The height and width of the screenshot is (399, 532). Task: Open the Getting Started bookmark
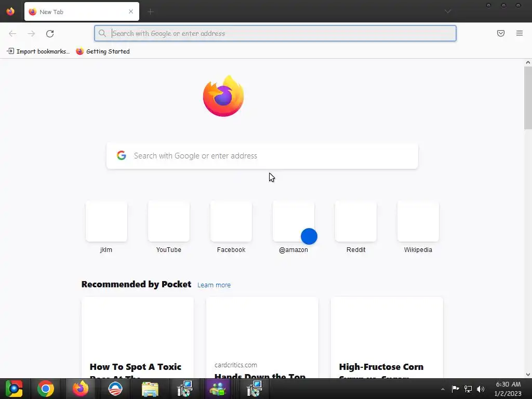coord(103,51)
